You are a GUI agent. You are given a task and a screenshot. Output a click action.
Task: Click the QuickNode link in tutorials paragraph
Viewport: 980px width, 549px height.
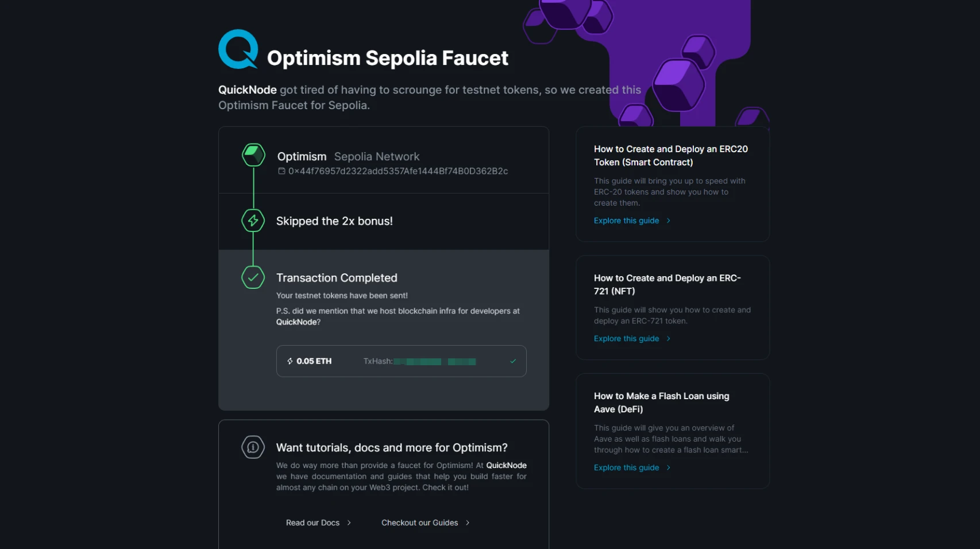506,466
